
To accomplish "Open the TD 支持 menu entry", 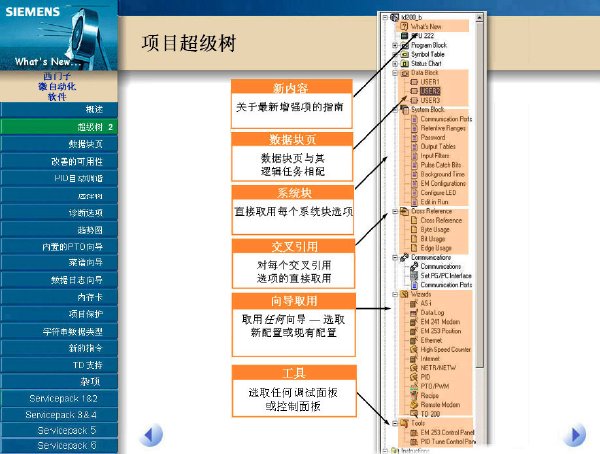I will click(x=59, y=365).
